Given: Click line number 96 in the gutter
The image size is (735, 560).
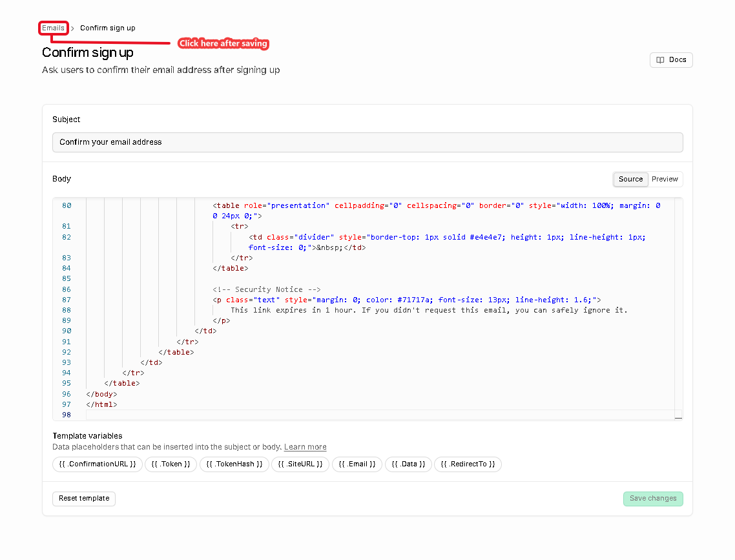Looking at the screenshot, I should pos(67,394).
